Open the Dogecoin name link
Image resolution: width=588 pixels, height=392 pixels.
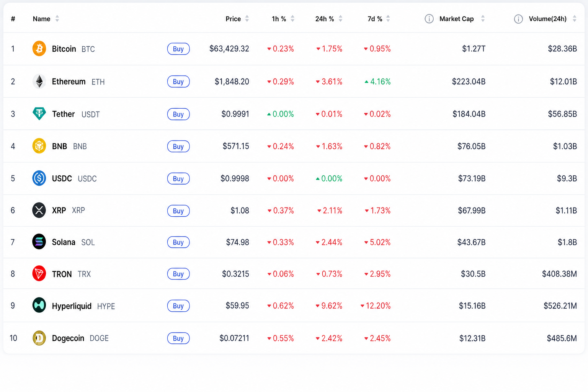coord(68,338)
